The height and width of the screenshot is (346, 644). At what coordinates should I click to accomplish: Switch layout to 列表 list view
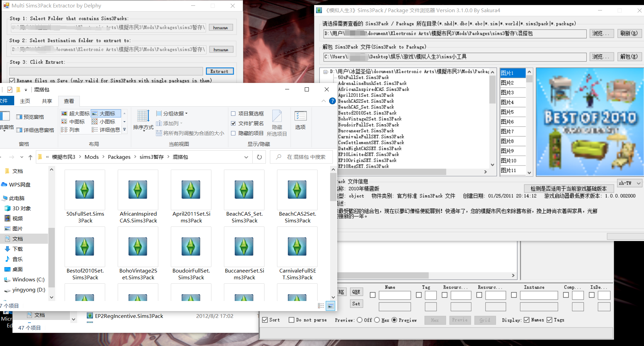point(70,130)
